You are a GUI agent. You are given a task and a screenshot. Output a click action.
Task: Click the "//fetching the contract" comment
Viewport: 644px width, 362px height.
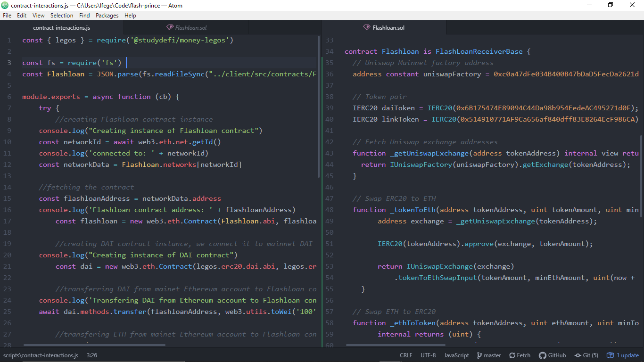point(87,187)
